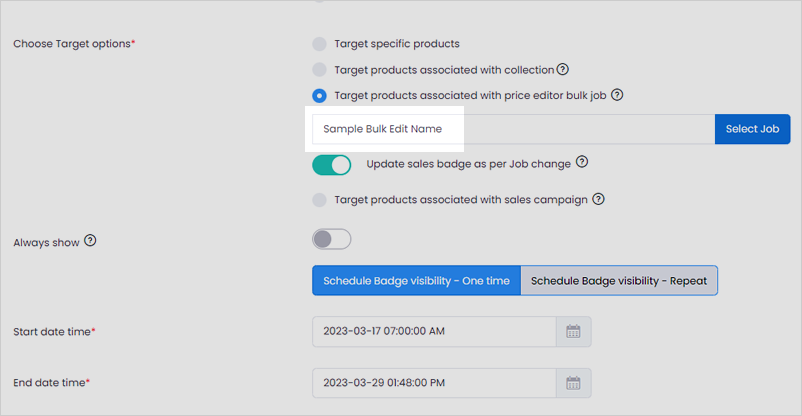Switch to Schedule Badge visibility - One time
The height and width of the screenshot is (416, 802).
click(416, 280)
